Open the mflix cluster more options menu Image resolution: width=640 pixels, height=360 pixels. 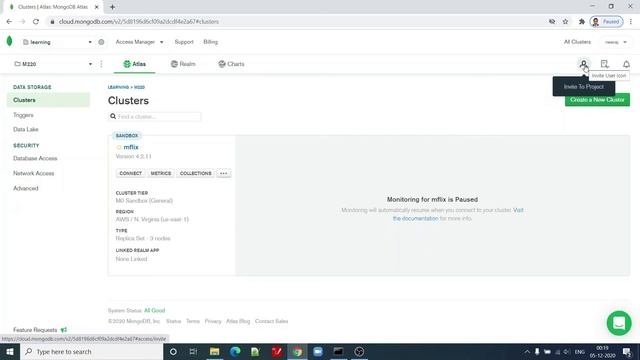coord(224,173)
